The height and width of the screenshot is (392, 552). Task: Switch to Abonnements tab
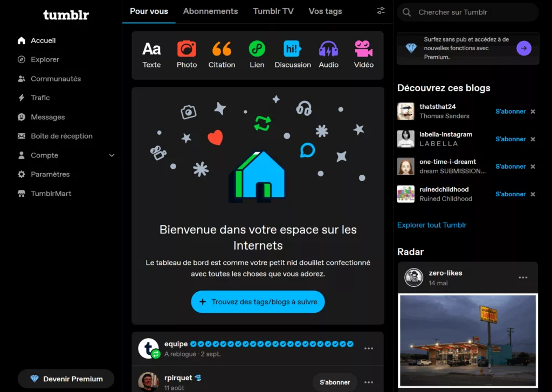click(x=210, y=11)
